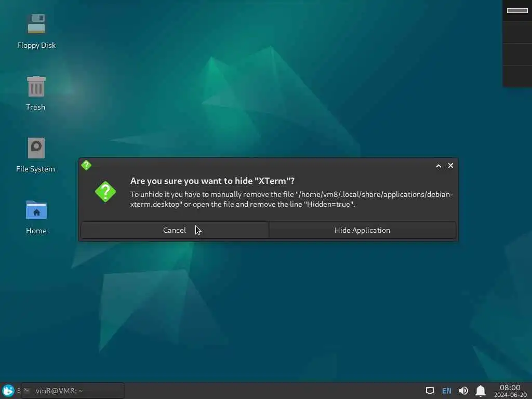This screenshot has height=399, width=532.
Task: Switch to the first workspace in the pager
Action: point(517,10)
